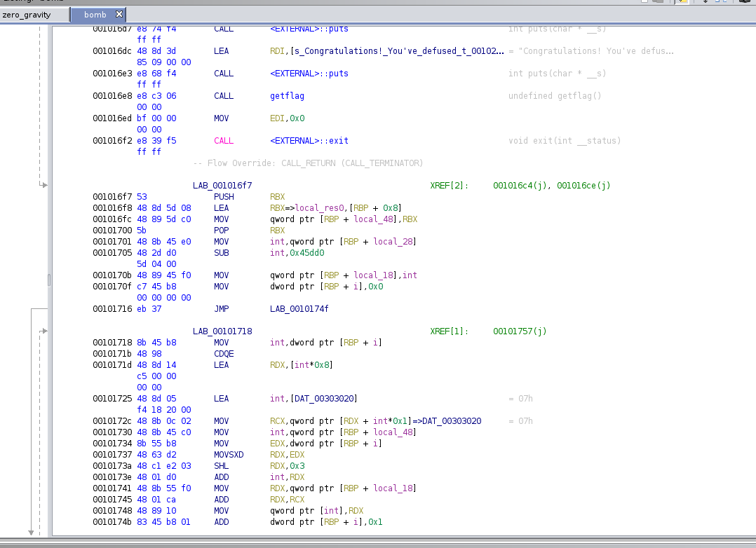Follow the XREF 001016ce(j)
756x548 pixels.
coord(583,186)
